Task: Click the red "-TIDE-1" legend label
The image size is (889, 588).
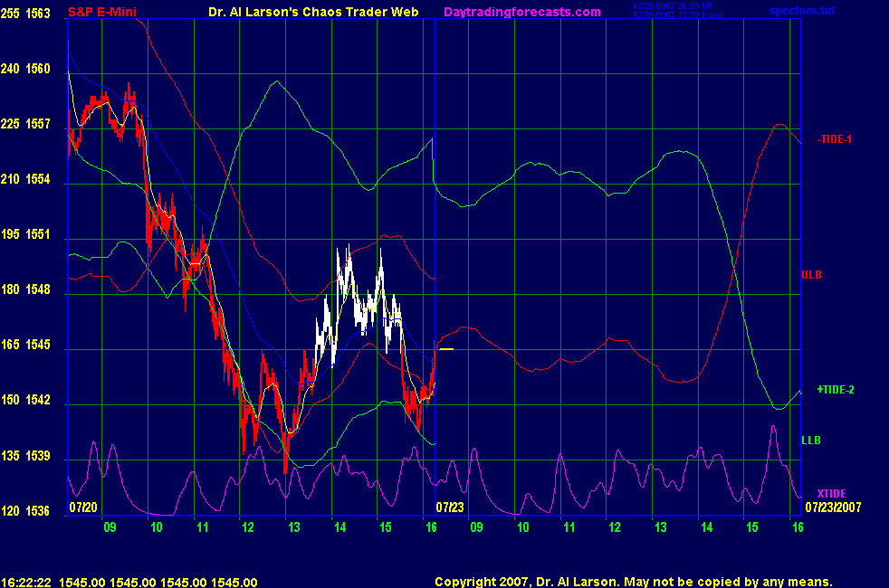Action: [834, 138]
